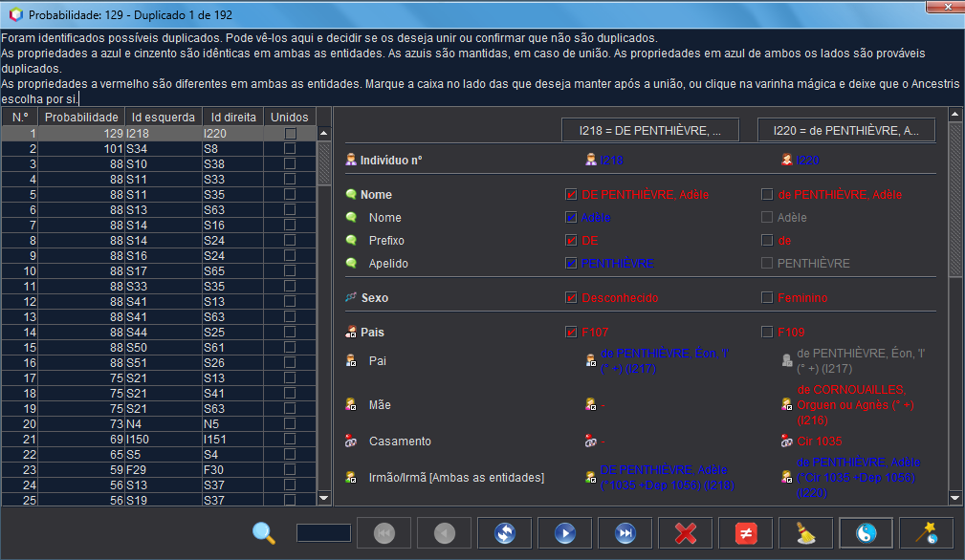
Task: Go to the next duplicate
Action: tap(564, 533)
